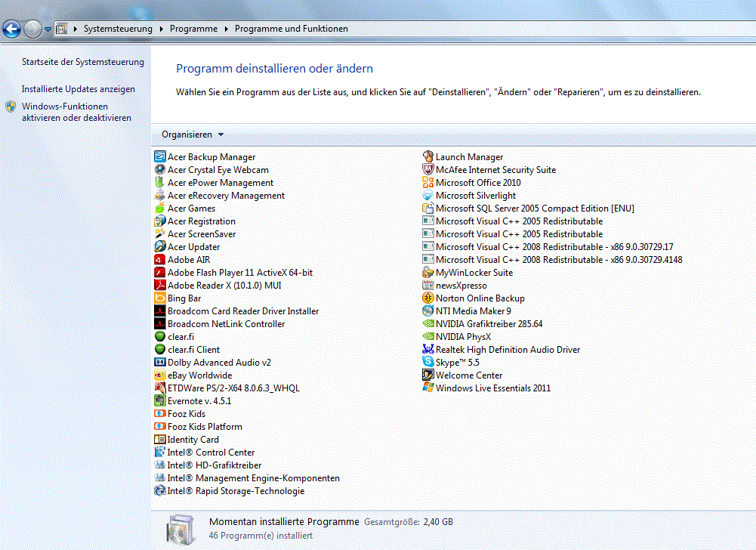Select Visual C++ 2008 Redistributable x86 9.0.30729.17

(548, 246)
